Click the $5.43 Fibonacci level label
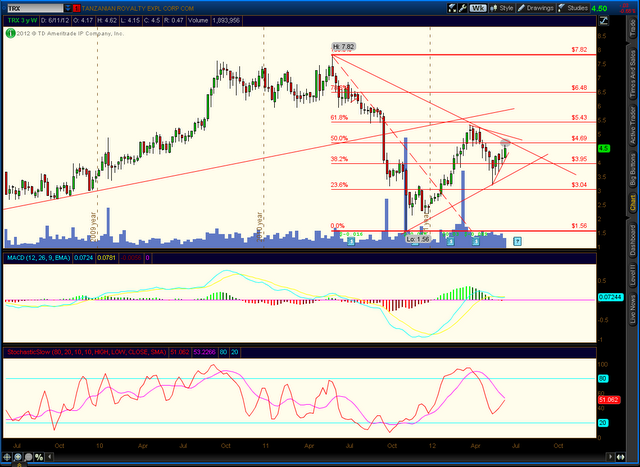Screen dimensions: 640x467 pyautogui.click(x=579, y=118)
